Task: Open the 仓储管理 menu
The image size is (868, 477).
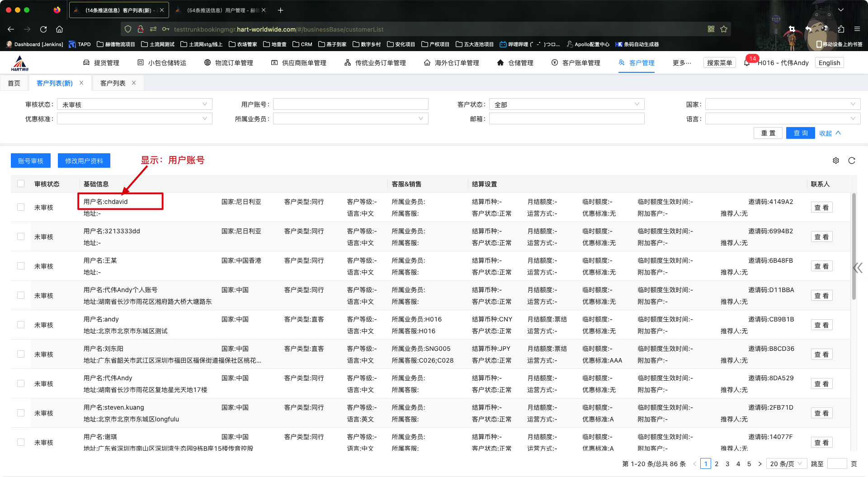Action: pyautogui.click(x=515, y=63)
